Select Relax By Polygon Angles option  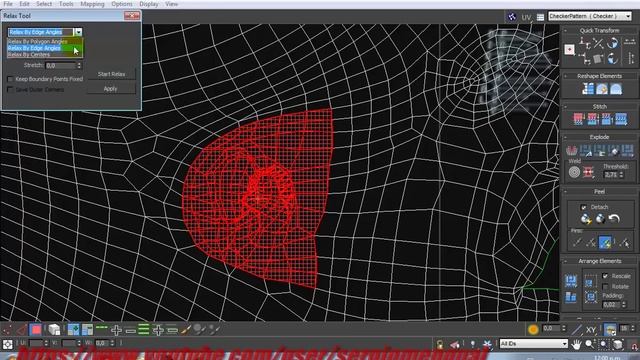click(x=45, y=41)
